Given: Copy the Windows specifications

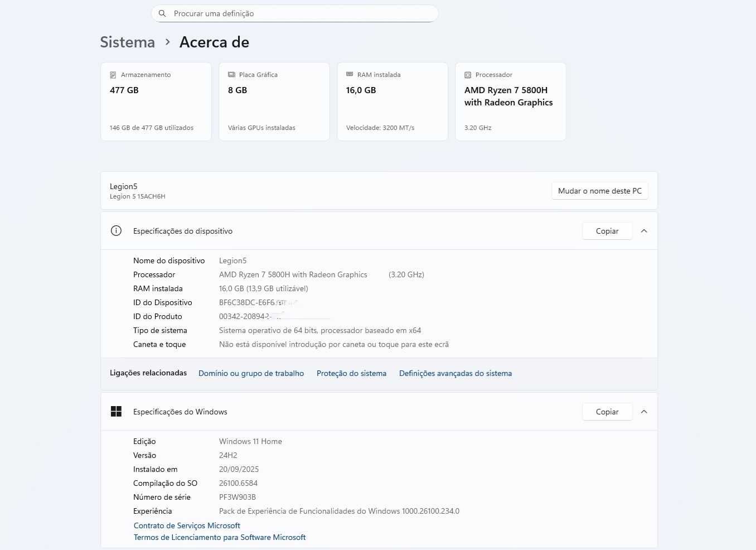Looking at the screenshot, I should [607, 412].
